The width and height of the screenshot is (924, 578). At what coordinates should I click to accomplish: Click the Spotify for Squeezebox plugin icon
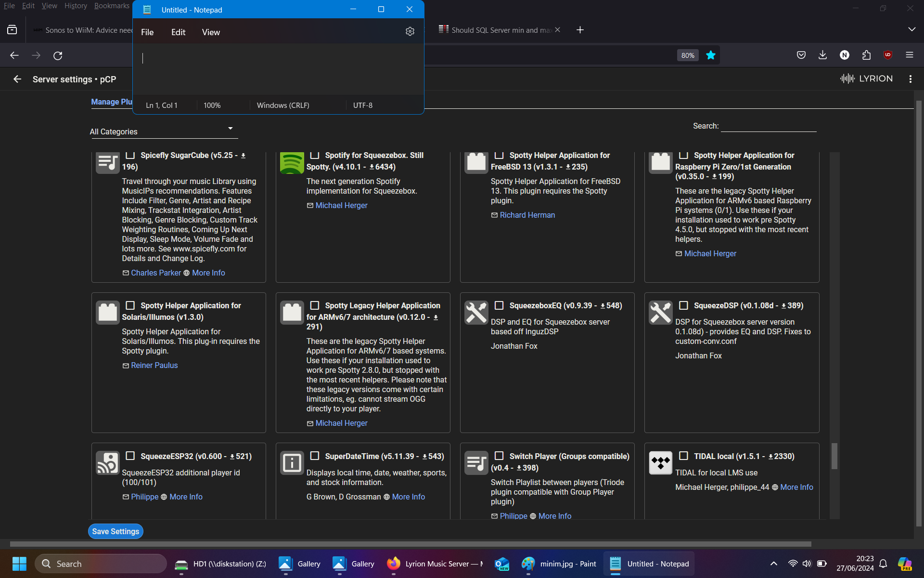point(292,162)
